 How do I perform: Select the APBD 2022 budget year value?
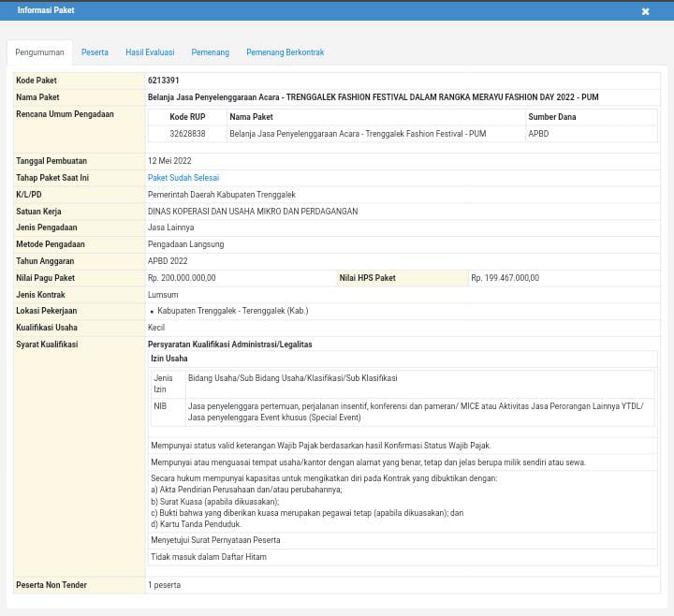tap(168, 261)
